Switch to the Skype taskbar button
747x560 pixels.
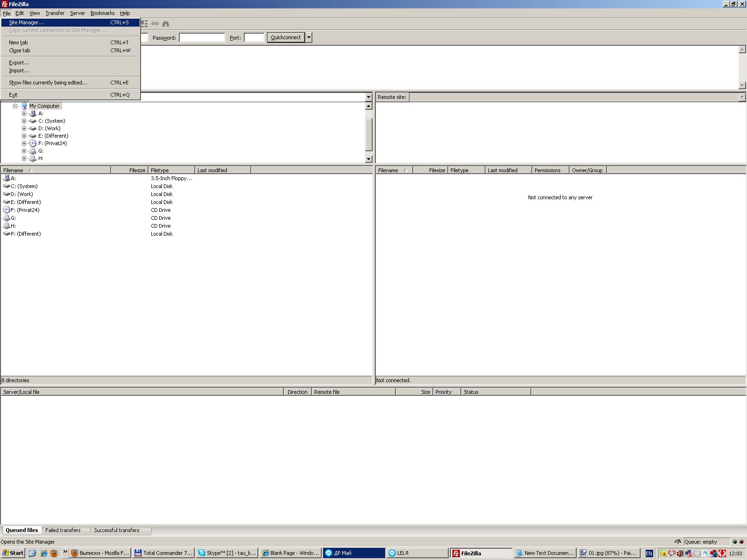[227, 553]
